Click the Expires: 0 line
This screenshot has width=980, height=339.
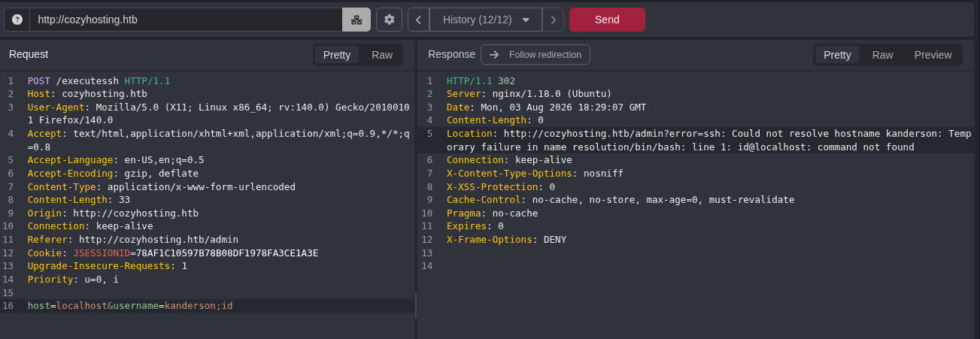(475, 226)
